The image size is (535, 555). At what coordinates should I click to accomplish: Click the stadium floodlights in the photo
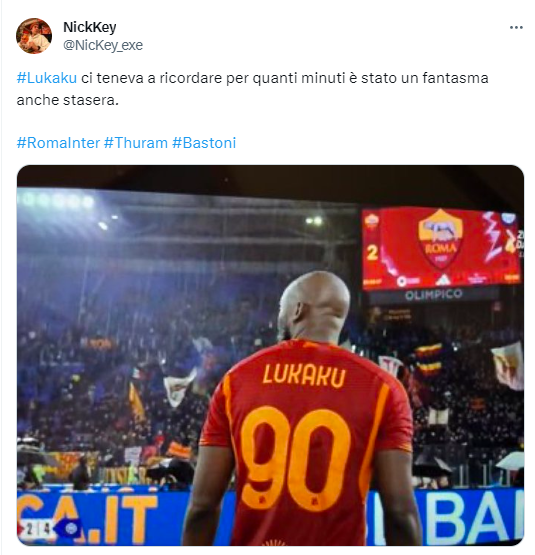coord(57,201)
